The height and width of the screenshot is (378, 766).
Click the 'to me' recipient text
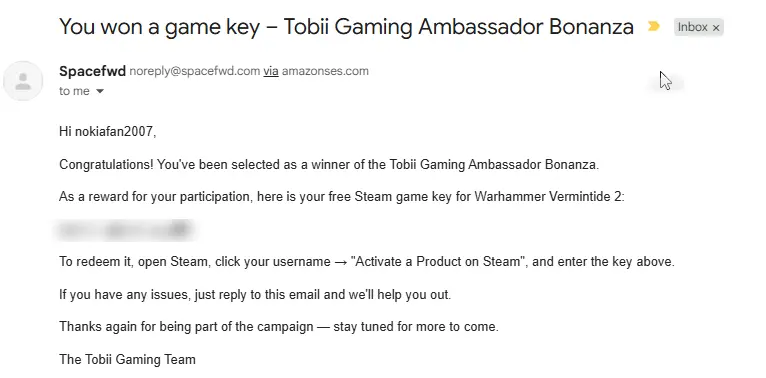click(x=74, y=91)
